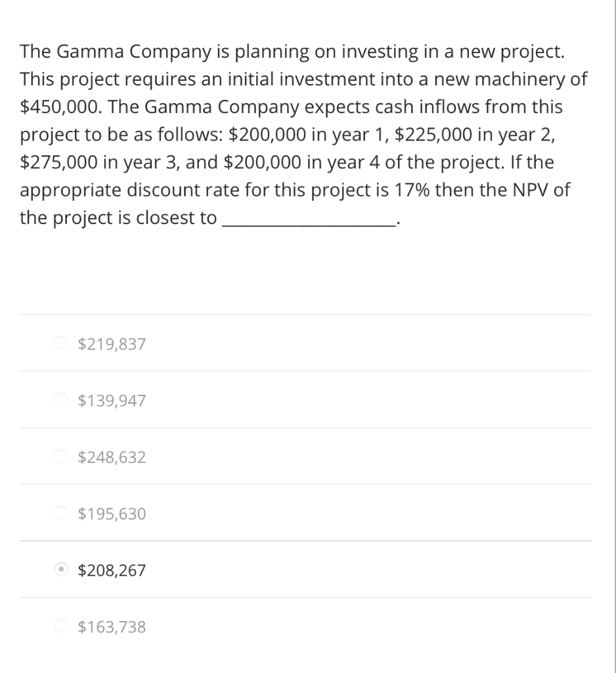
Task: Click the $139,947 answer label text
Action: [x=112, y=400]
